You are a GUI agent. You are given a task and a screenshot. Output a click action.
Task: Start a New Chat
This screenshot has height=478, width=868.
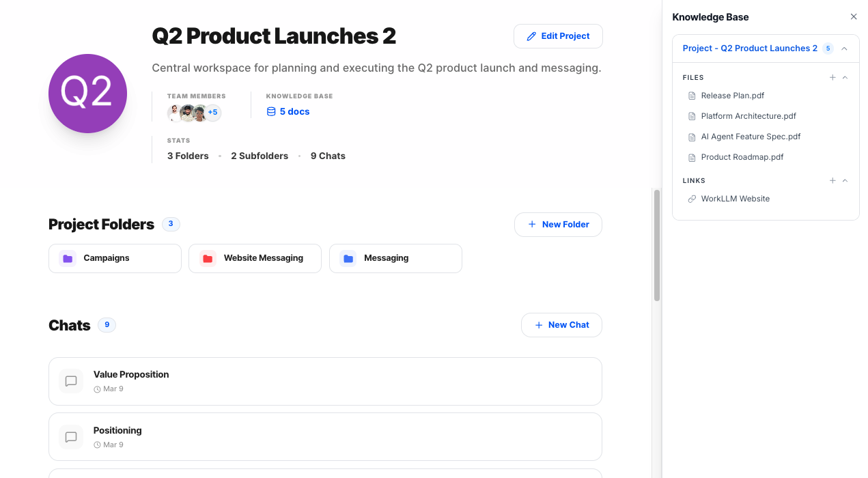click(x=561, y=325)
